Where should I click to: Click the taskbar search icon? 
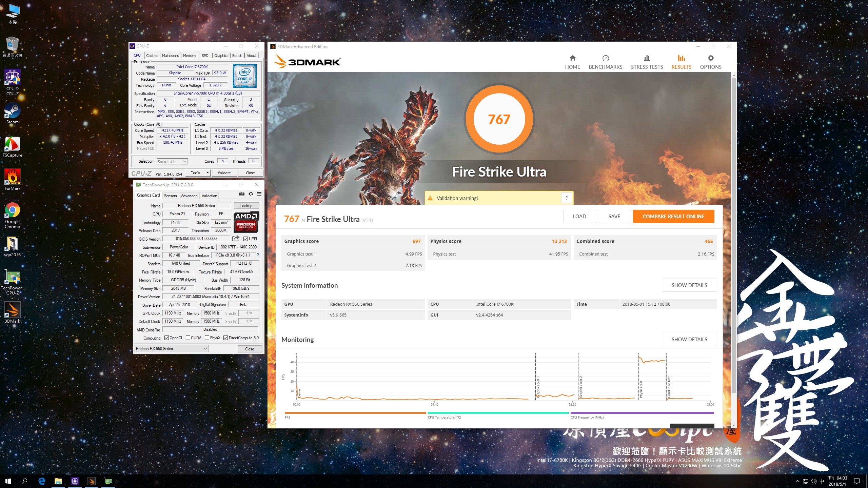[x=24, y=481]
